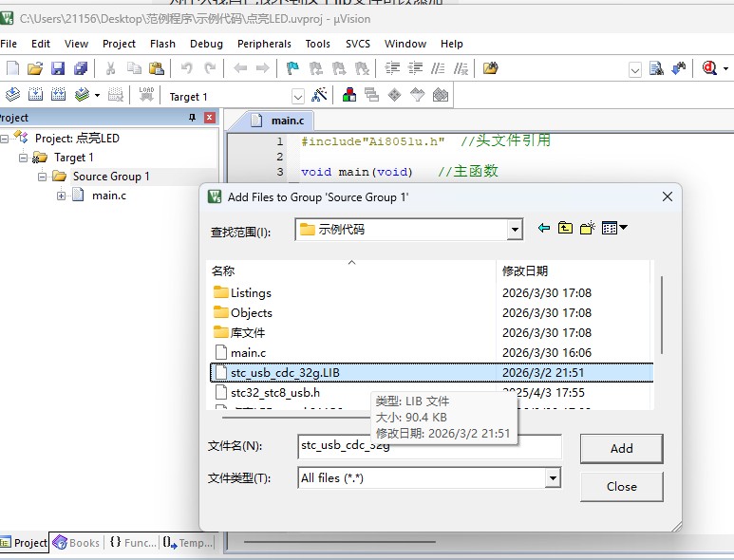The image size is (734, 560).
Task: Click the Add button
Action: tap(621, 449)
